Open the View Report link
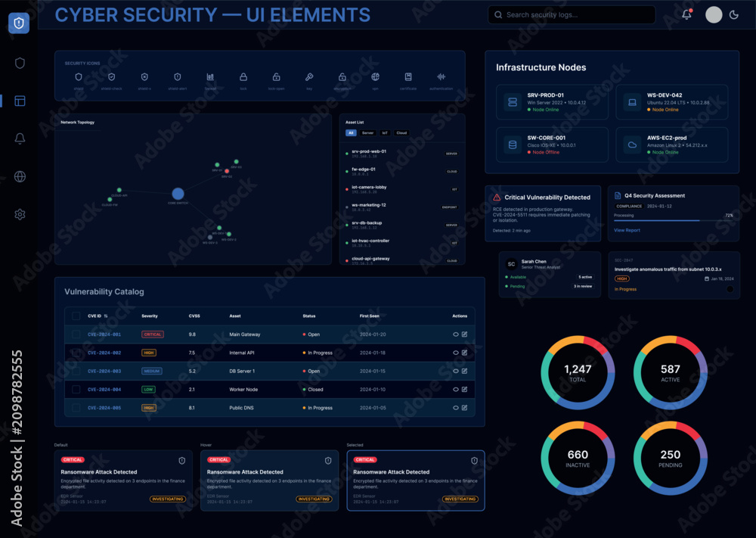Viewport: 756px width, 538px height. (x=627, y=230)
